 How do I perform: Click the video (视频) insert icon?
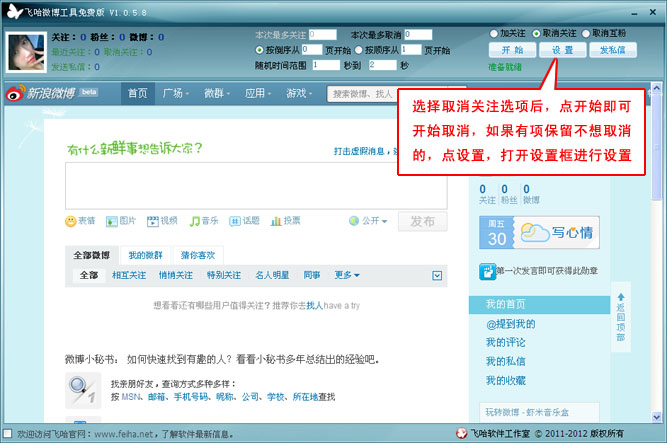tap(152, 221)
